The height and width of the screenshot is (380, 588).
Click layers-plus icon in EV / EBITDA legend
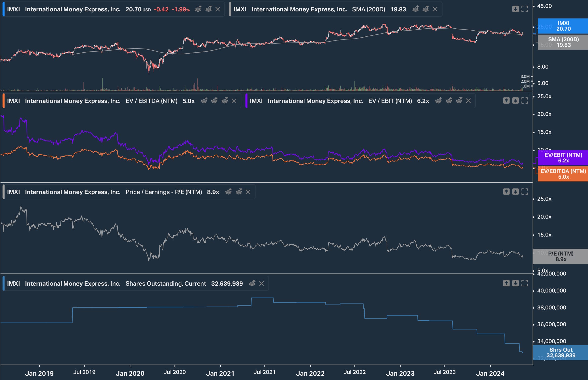coord(204,101)
